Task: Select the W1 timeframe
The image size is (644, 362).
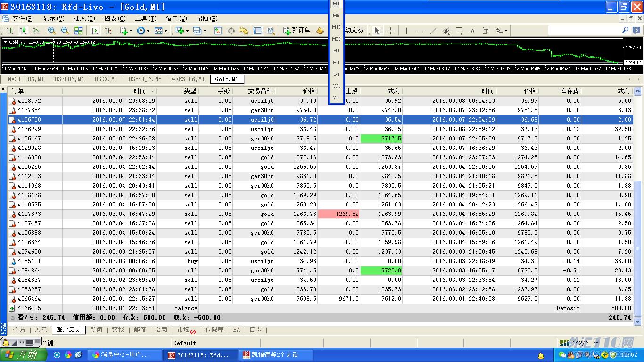Action: tap(336, 86)
